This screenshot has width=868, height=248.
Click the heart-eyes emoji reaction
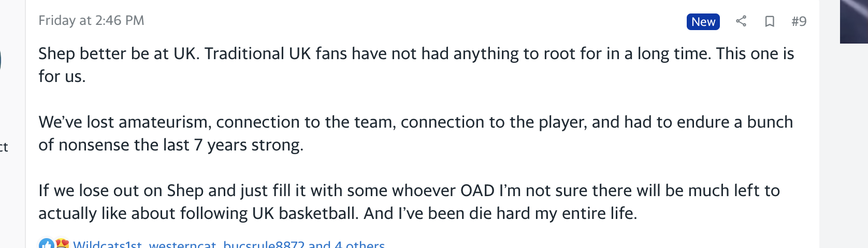click(62, 244)
